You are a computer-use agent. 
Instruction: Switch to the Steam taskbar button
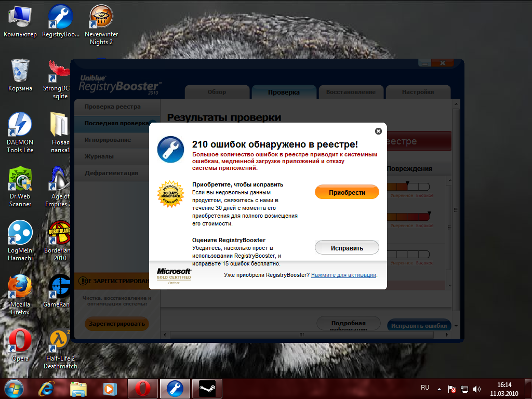(x=207, y=389)
